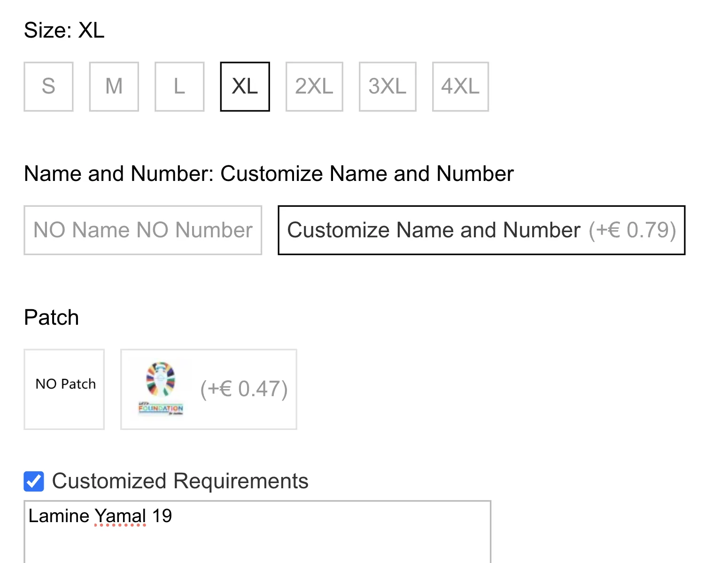Viewport: 728px width, 563px height.
Task: Uncheck the Customized Requirements checkbox
Action: click(34, 481)
